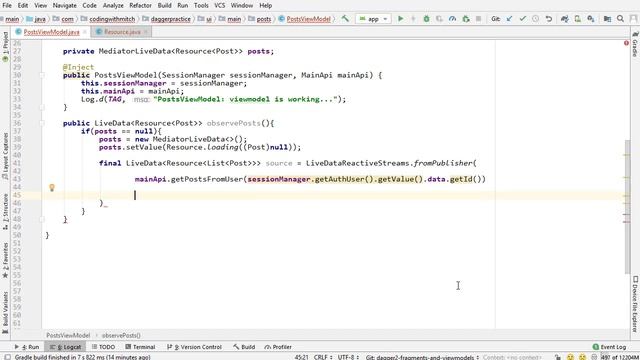Screen dimensions: 640x360
Task: Open the CRLF line separator selector
Action: point(322,357)
